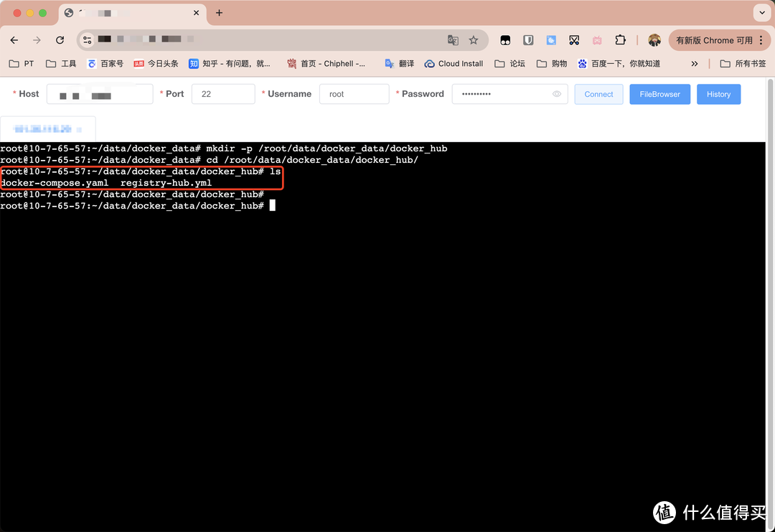Bookmark this page with the star icon

[x=474, y=40]
